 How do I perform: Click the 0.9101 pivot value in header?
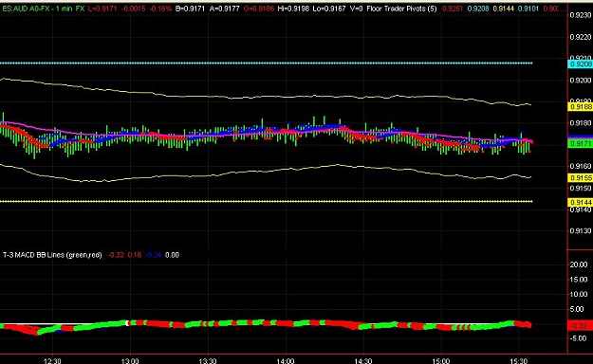[528, 8]
